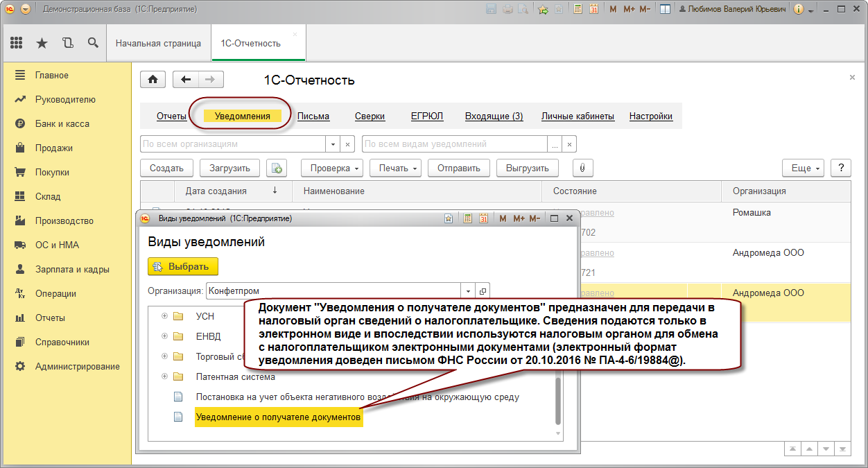The width and height of the screenshot is (868, 468).
Task: Open the sections menu grid icon
Action: click(x=17, y=43)
